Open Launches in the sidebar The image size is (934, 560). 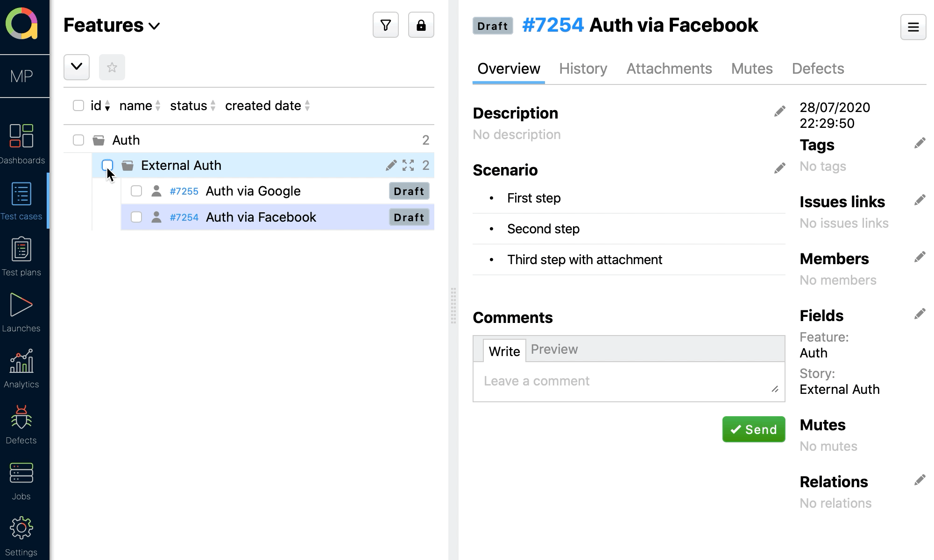tap(21, 313)
